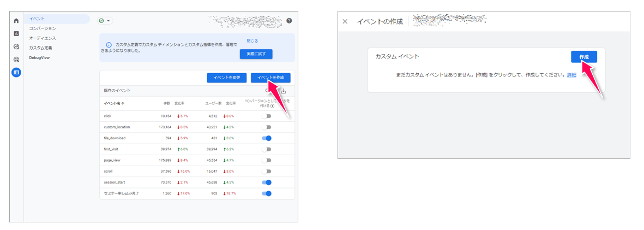Open the オーディエンス menu item
644x230 pixels.
pyautogui.click(x=43, y=38)
